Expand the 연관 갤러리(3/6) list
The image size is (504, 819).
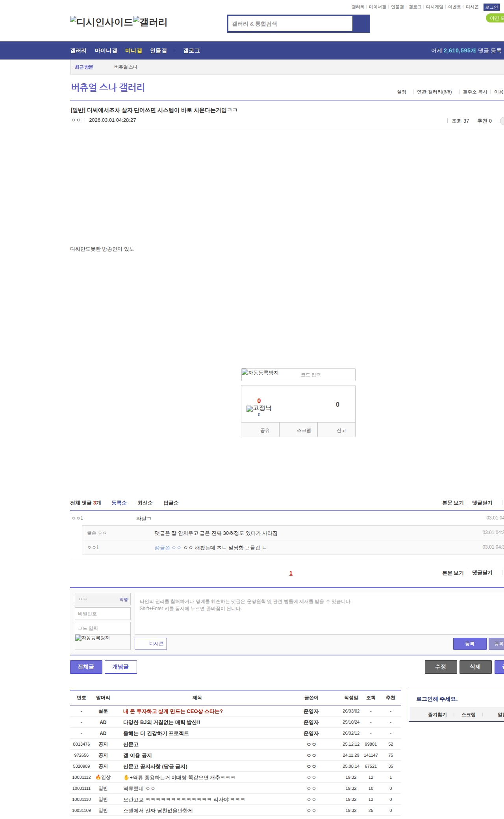pyautogui.click(x=434, y=92)
